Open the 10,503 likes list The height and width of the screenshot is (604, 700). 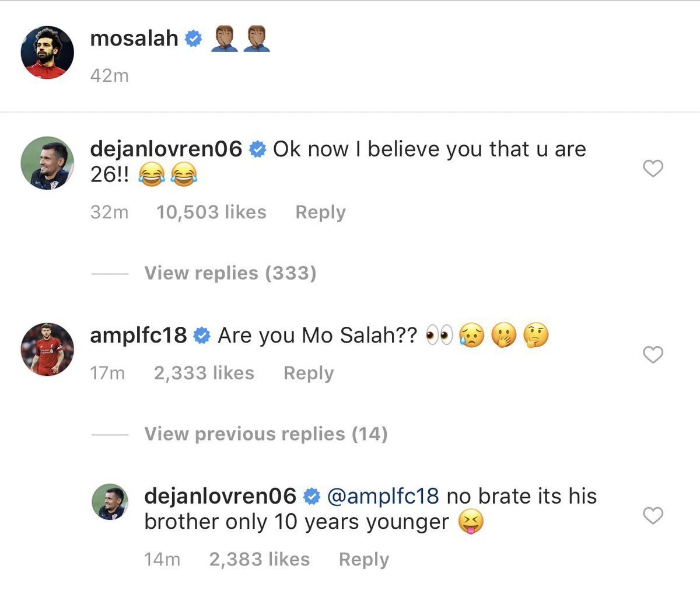click(x=211, y=212)
